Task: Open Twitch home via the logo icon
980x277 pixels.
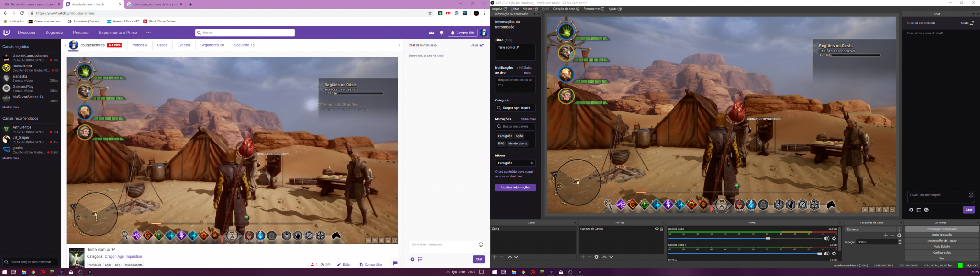Action: (x=6, y=33)
